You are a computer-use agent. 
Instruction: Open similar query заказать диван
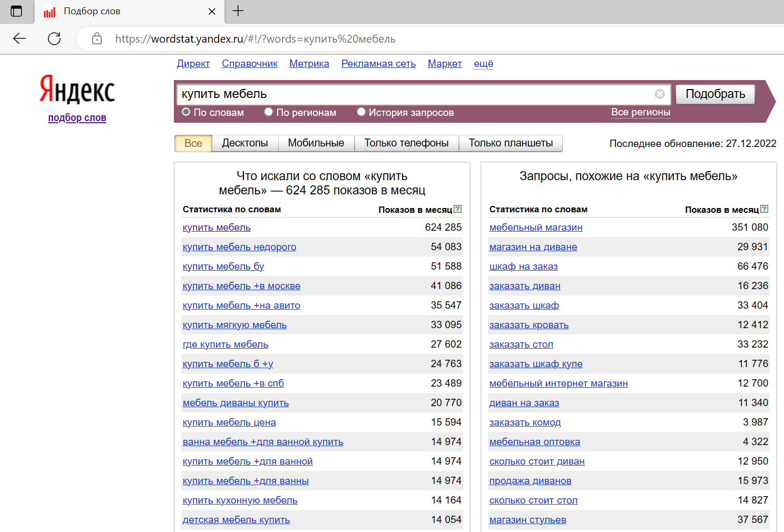click(525, 286)
